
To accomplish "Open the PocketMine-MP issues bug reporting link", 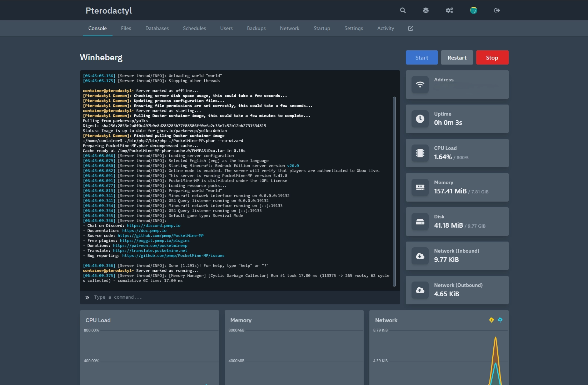I will 173,255.
